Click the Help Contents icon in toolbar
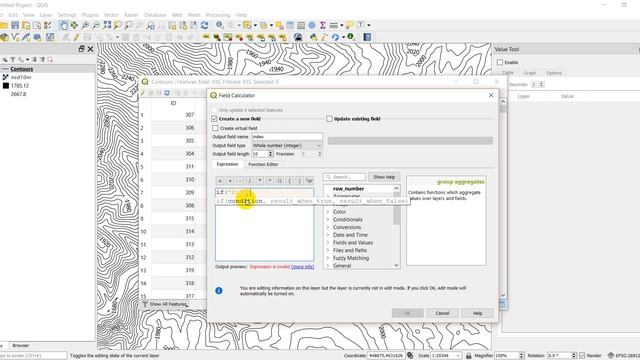 pos(367,38)
